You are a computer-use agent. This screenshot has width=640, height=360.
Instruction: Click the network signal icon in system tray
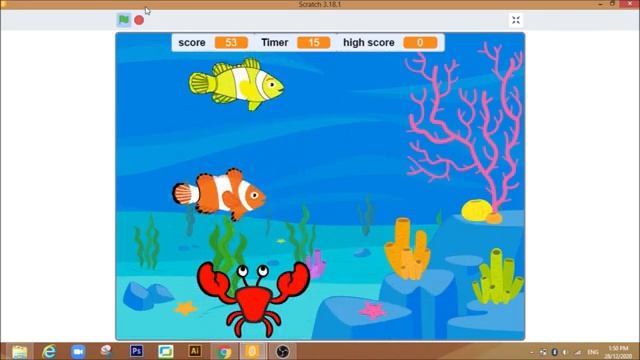point(578,352)
